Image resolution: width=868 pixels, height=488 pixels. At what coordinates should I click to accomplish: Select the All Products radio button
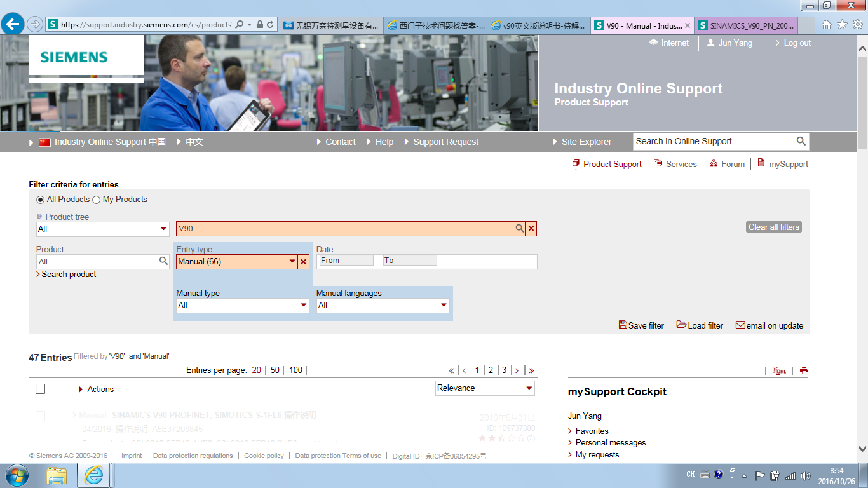pos(41,200)
